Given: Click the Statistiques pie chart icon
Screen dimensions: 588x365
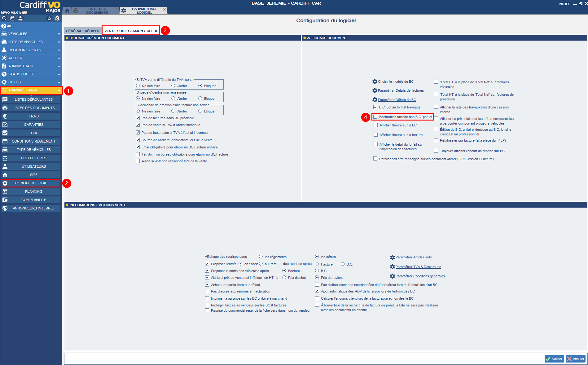Looking at the screenshot, I should tap(4, 74).
